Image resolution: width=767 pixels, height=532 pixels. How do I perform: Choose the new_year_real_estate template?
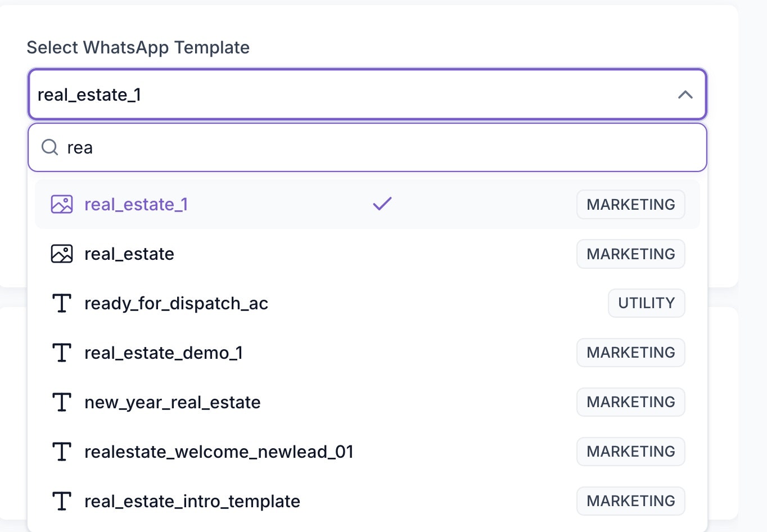pyautogui.click(x=367, y=402)
